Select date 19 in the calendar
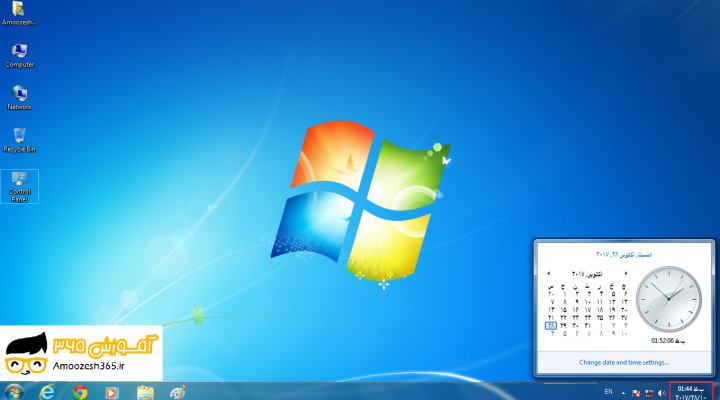This screenshot has width=720, height=400. 612,310
